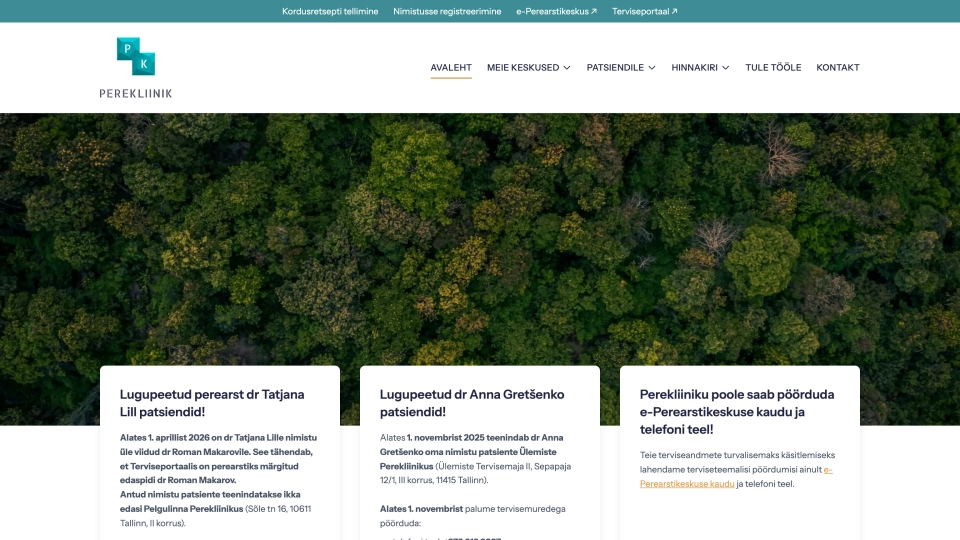Open Kordusretsepti tellimine in top bar
Viewport: 960px width, 540px height.
pyautogui.click(x=330, y=11)
